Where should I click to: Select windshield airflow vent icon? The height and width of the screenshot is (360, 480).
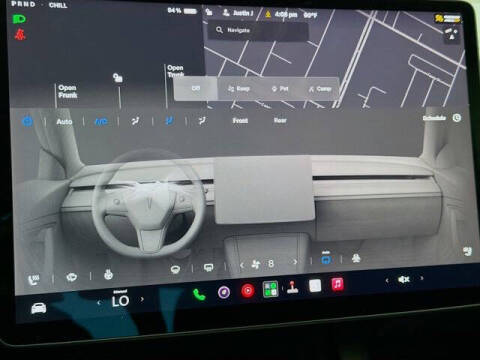[135, 121]
